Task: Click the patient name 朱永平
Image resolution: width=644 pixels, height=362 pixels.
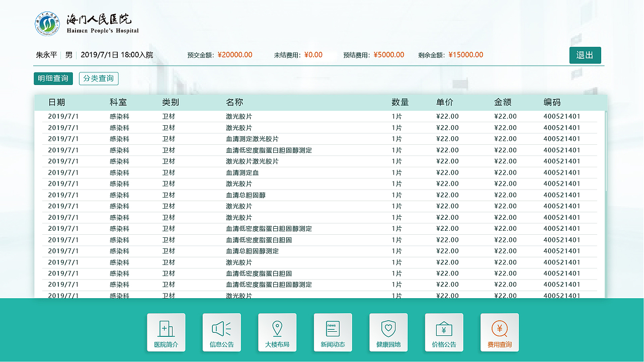Action: coord(45,55)
